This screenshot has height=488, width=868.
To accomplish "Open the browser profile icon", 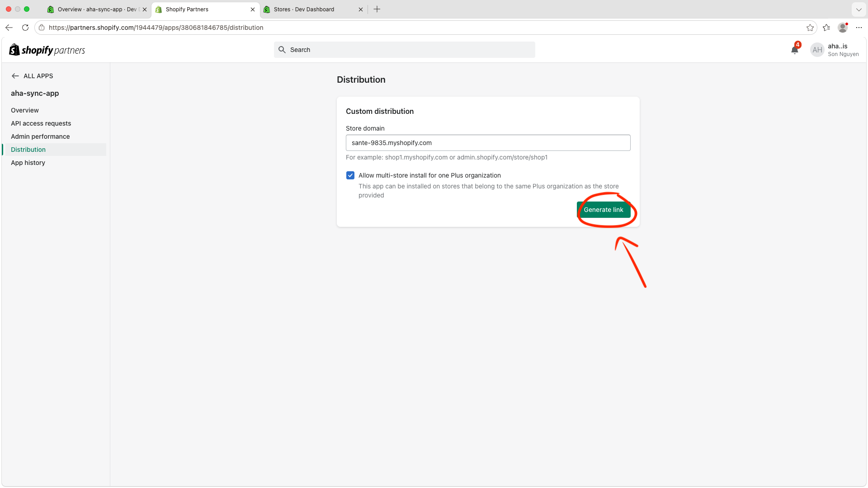I will click(x=843, y=28).
